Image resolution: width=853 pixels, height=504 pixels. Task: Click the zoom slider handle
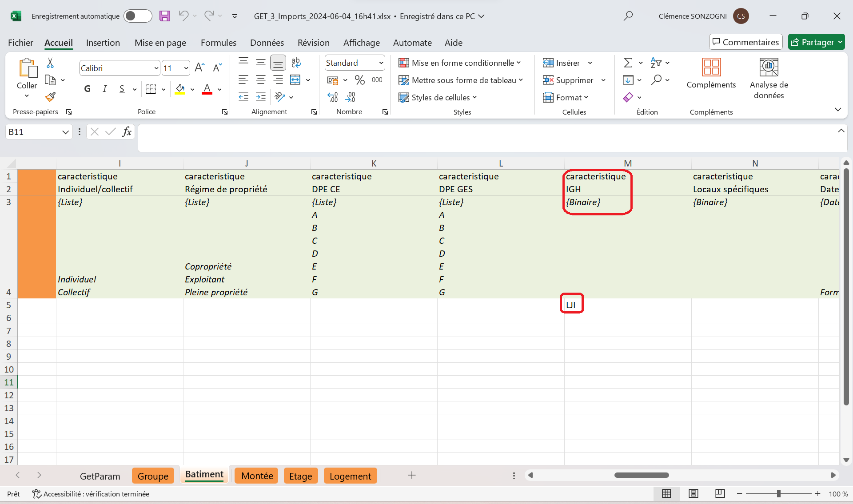[x=778, y=494]
